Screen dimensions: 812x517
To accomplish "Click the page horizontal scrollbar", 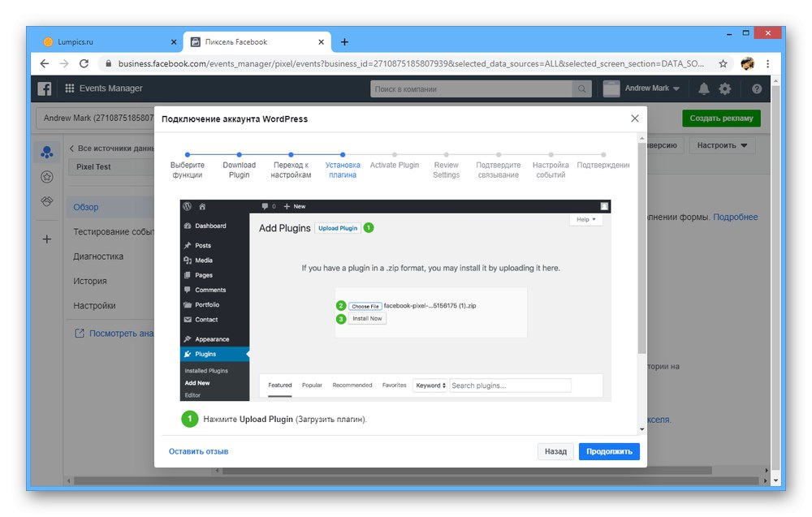I will pos(416,480).
